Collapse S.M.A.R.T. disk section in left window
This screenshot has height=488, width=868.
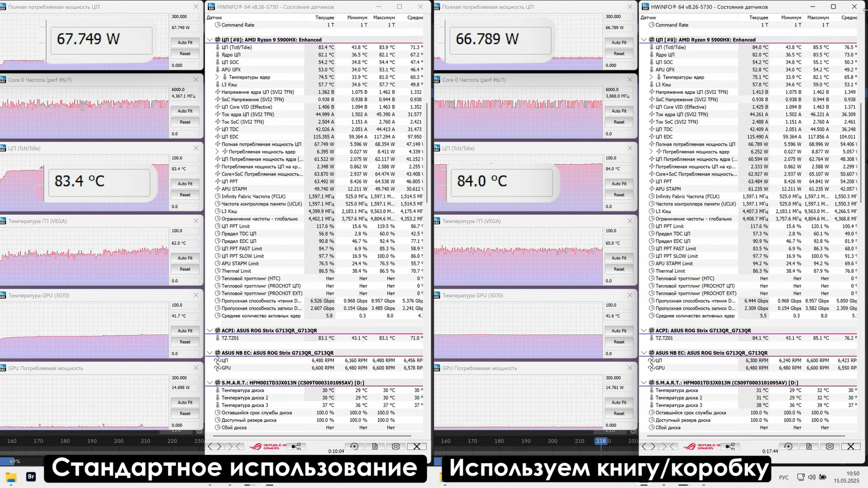tap(210, 382)
